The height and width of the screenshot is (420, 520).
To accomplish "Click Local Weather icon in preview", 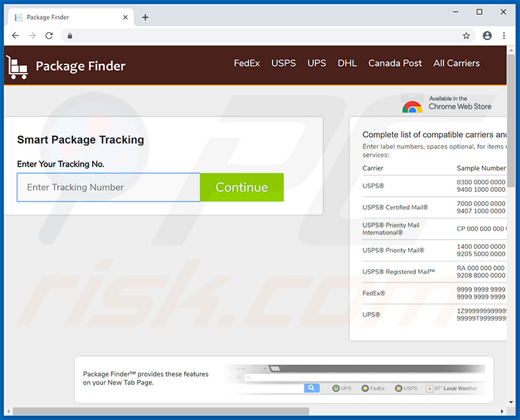I will click(x=429, y=388).
